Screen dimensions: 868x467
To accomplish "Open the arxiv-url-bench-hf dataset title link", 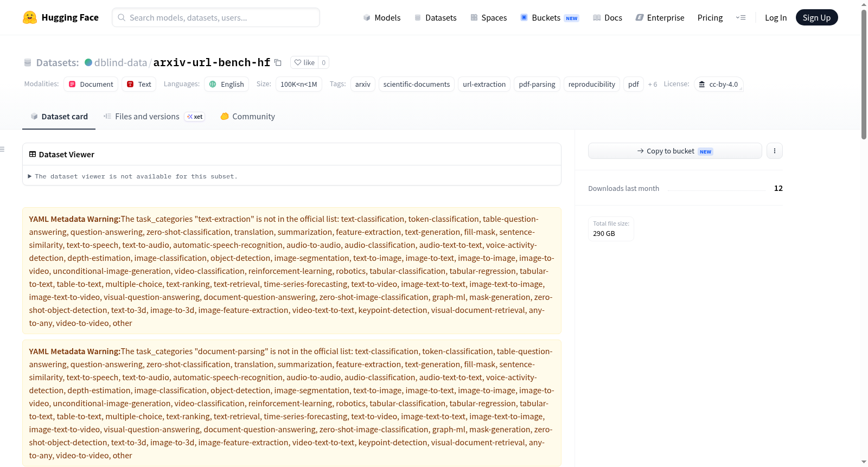I will 212,62.
